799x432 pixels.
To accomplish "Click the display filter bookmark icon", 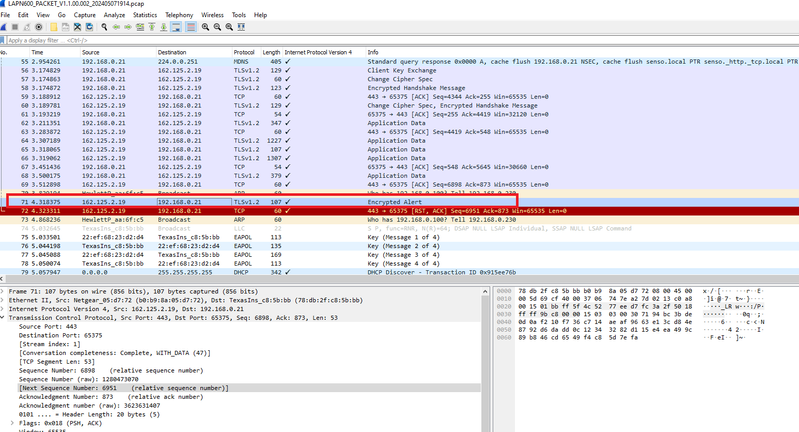I will 4,41.
